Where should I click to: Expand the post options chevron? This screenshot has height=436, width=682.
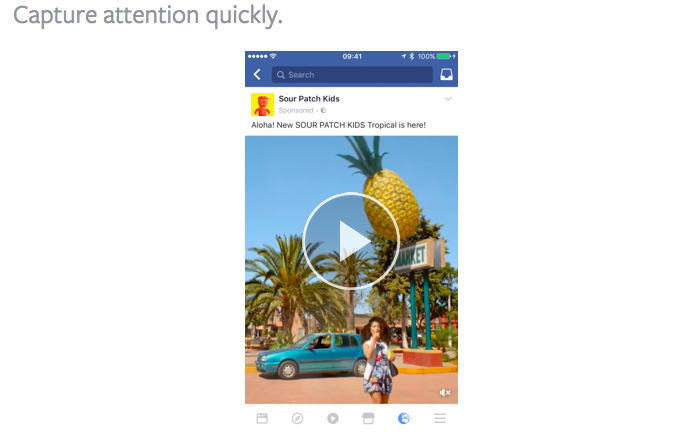click(448, 99)
